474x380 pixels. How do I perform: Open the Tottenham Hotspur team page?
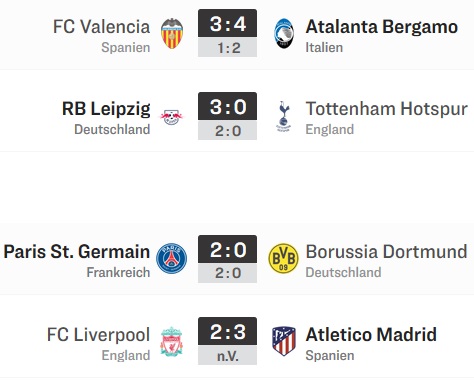pyautogui.click(x=387, y=109)
